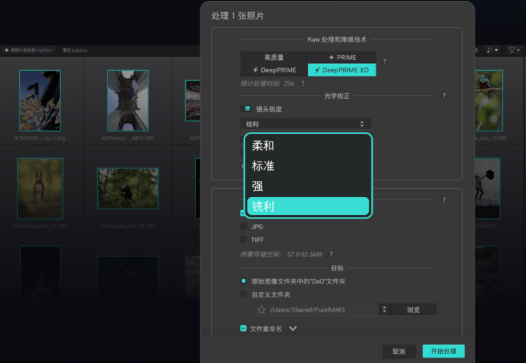Open help next to required storage space
Viewport: 526px width, 363px height.
pos(331,254)
